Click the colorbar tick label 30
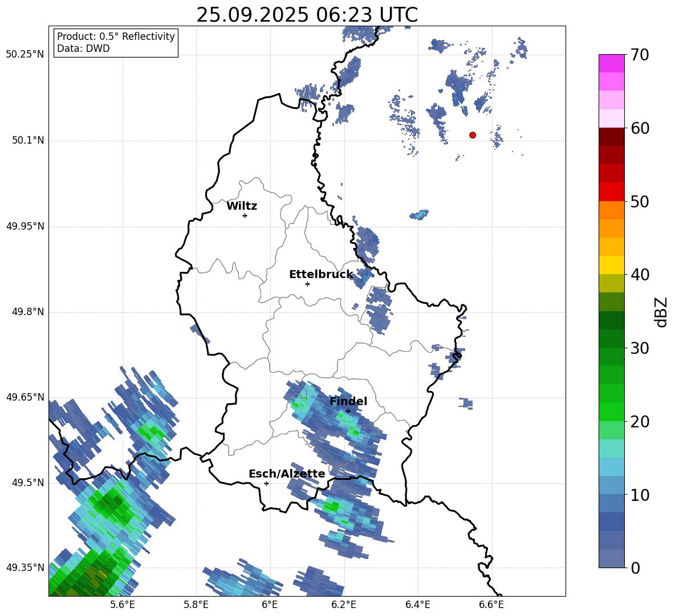Screen dimensions: 675x616 tap(640, 348)
